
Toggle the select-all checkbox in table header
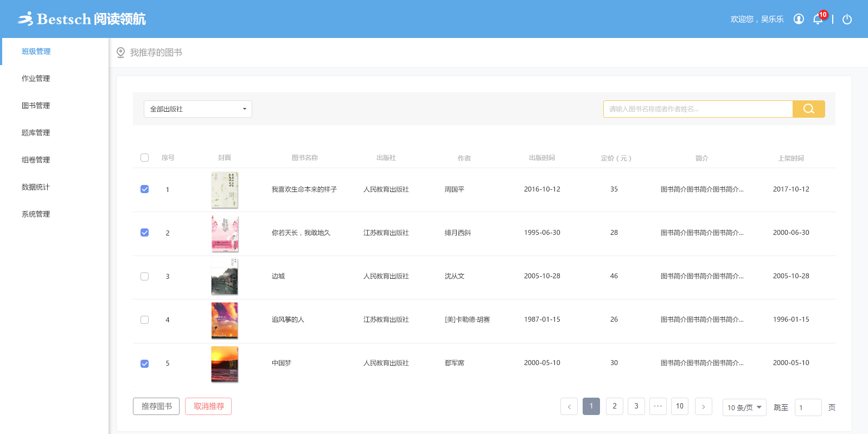144,158
